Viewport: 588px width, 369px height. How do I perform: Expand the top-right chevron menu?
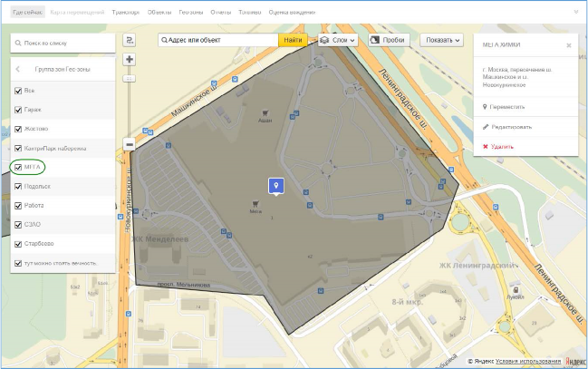tap(576, 12)
